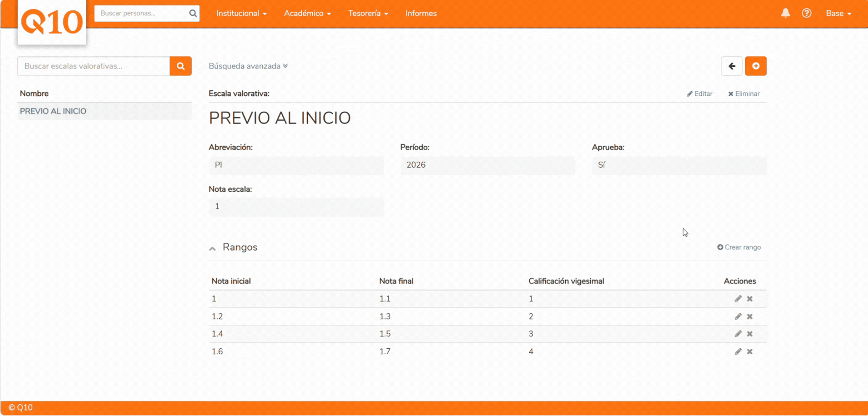Click the Nota inicial column header
This screenshot has height=416, width=868.
231,281
